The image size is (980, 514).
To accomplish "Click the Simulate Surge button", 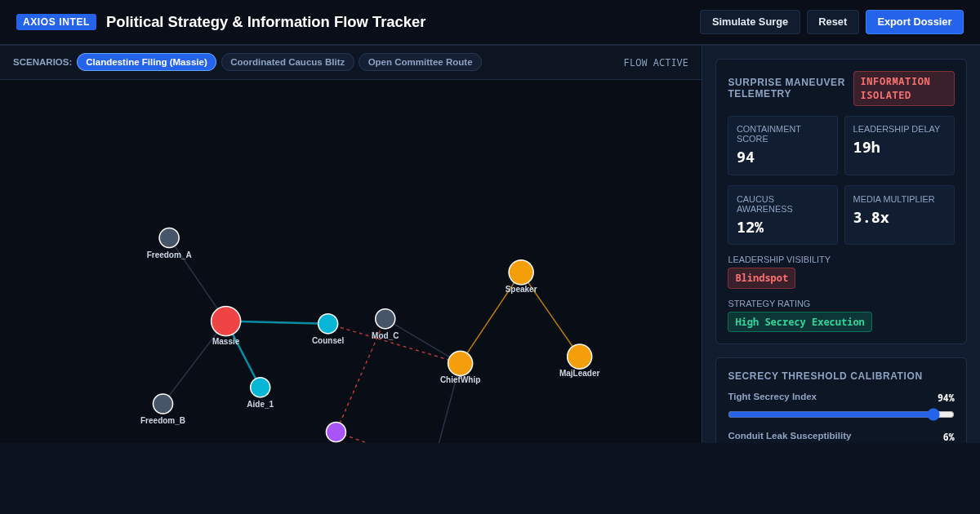I will [x=750, y=22].
